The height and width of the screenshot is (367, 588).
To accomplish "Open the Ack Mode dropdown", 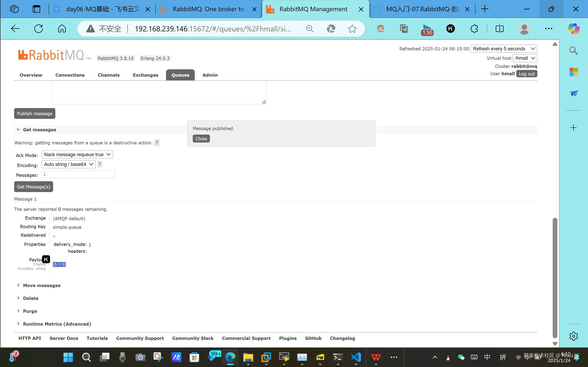I will 77,155.
